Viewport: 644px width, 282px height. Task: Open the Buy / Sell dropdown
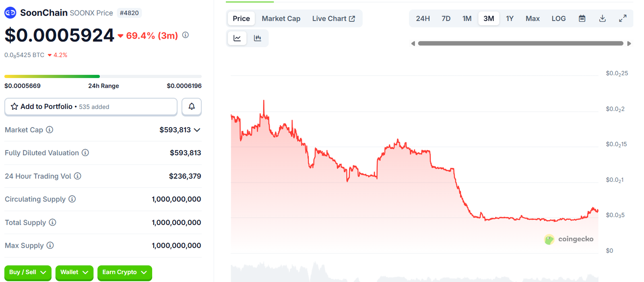coord(28,272)
